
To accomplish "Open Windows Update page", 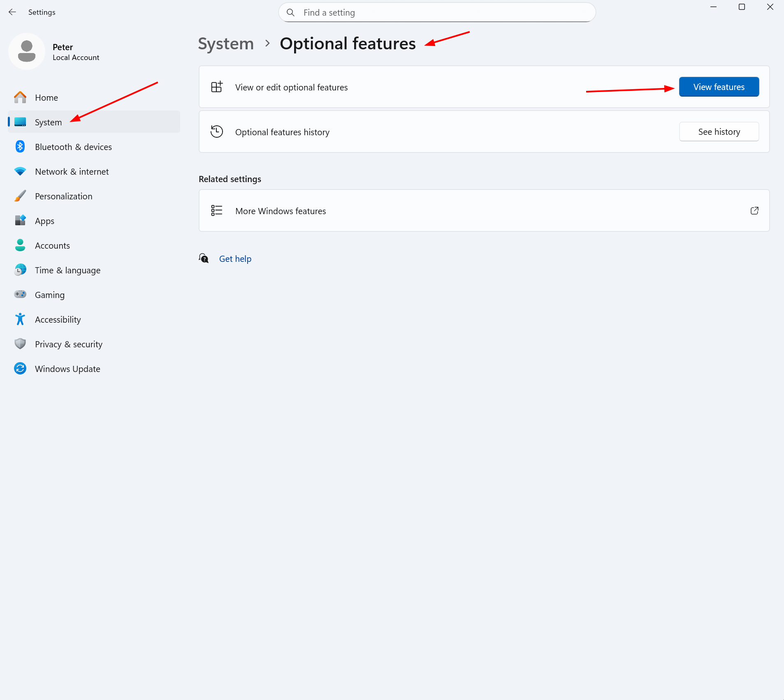I will click(x=94, y=369).
